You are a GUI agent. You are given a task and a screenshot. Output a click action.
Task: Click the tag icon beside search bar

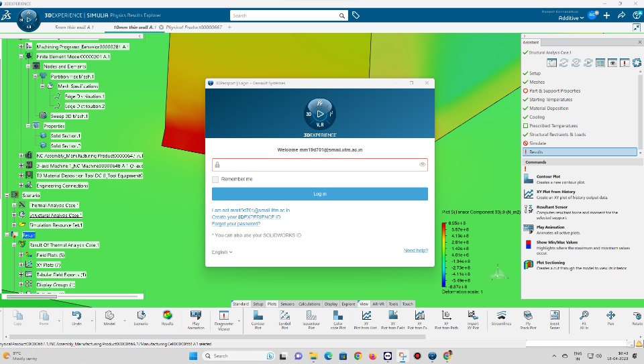[356, 15]
